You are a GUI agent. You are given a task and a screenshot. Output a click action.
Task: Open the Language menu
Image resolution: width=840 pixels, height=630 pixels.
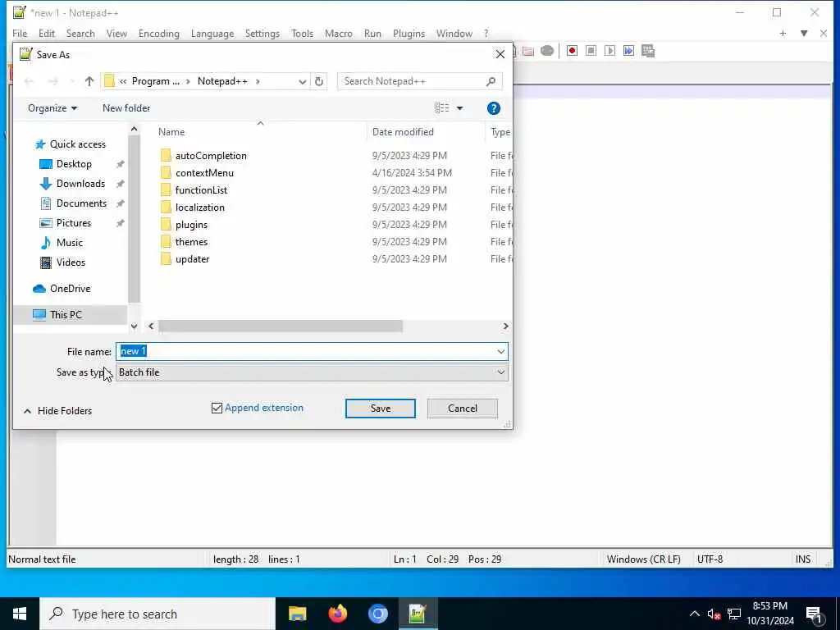tap(212, 33)
